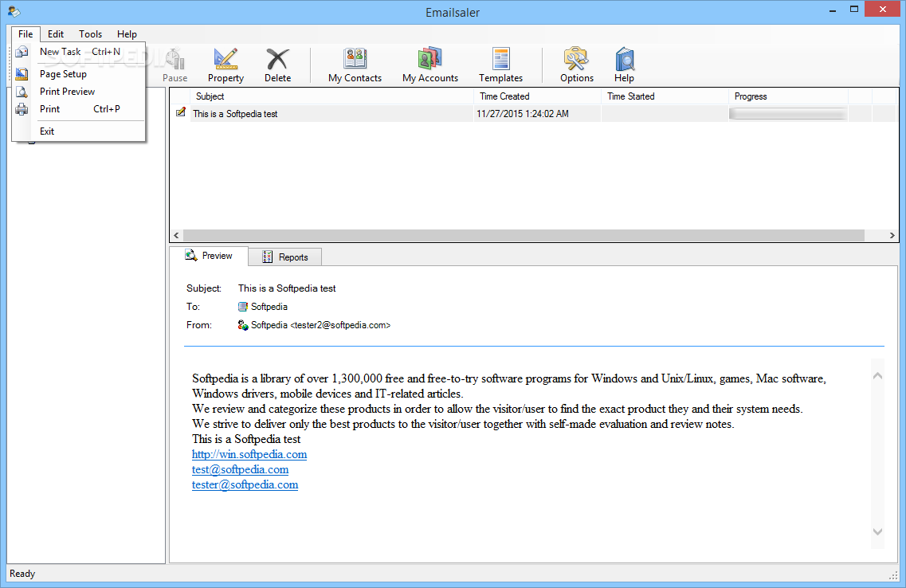The width and height of the screenshot is (906, 588).
Task: Choose Print Ctrl+P menu entry
Action: click(80, 109)
